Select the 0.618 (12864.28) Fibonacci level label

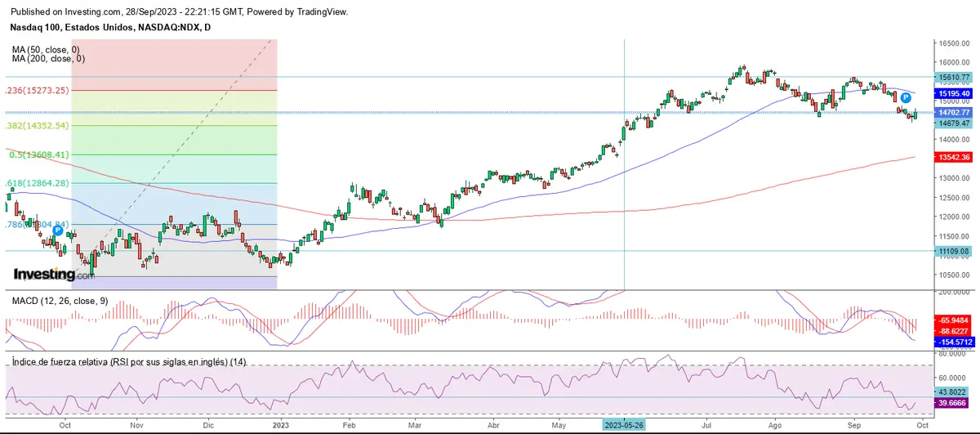[x=37, y=183]
